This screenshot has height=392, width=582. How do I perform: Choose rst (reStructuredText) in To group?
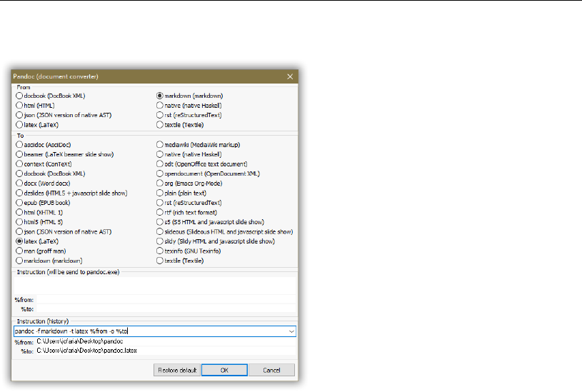pyautogui.click(x=189, y=203)
